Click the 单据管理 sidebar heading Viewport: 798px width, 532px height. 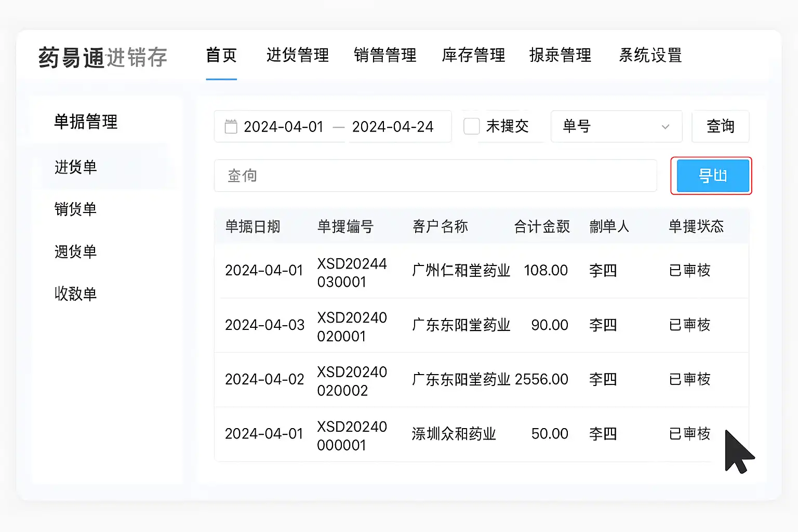click(86, 122)
